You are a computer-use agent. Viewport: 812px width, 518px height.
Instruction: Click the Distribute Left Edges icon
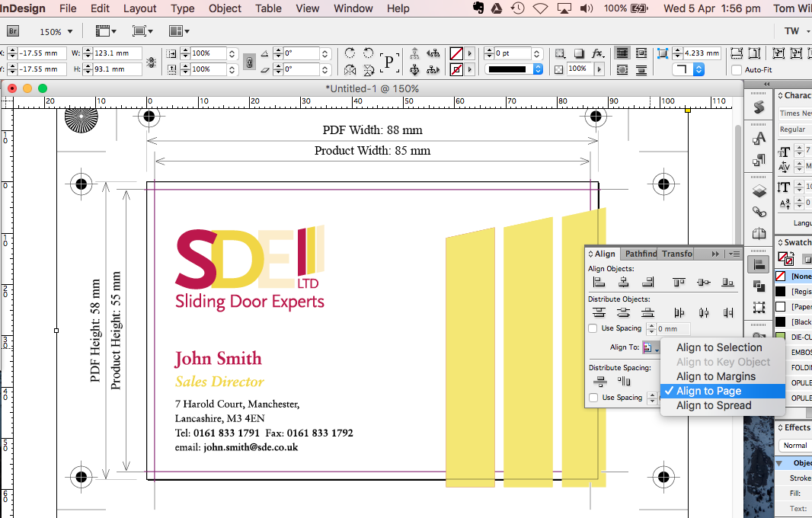coord(679,312)
